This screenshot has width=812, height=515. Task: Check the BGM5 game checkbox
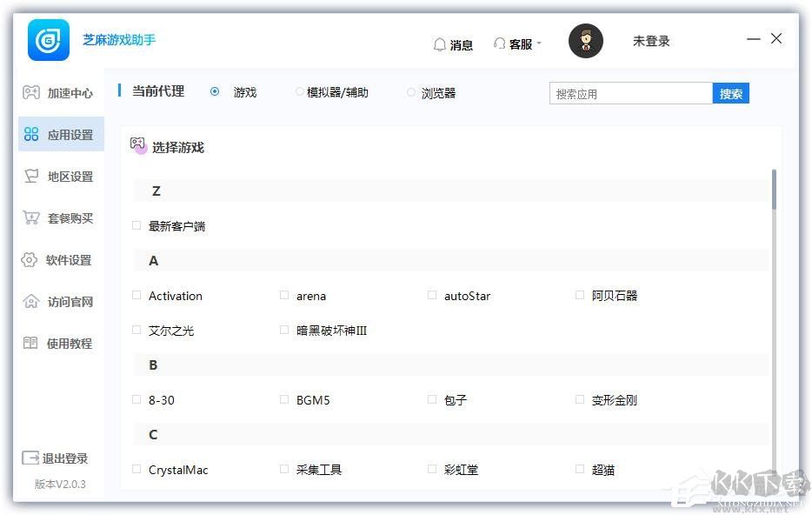(x=283, y=400)
